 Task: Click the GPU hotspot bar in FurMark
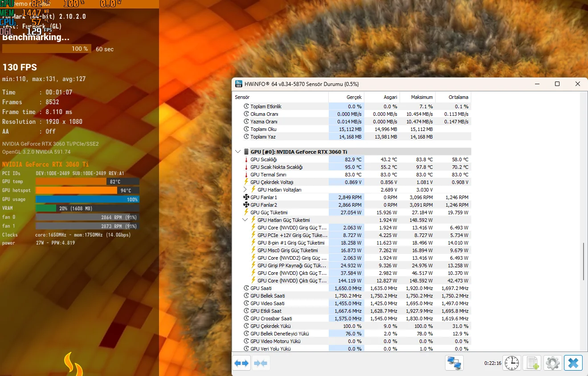click(x=87, y=190)
